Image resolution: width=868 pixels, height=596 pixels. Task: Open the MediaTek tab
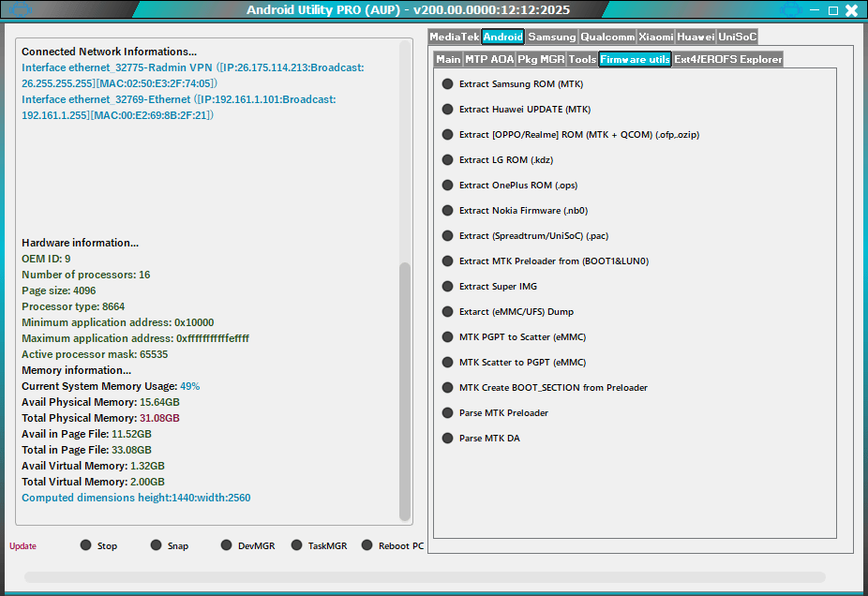pyautogui.click(x=455, y=37)
